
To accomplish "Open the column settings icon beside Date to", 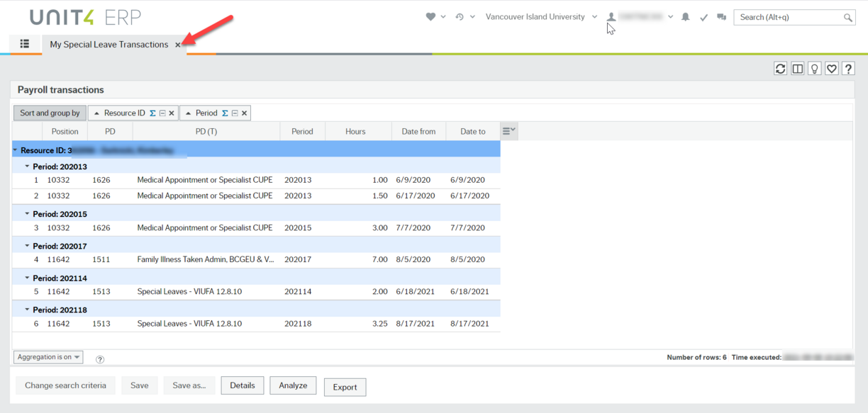I will pos(508,130).
